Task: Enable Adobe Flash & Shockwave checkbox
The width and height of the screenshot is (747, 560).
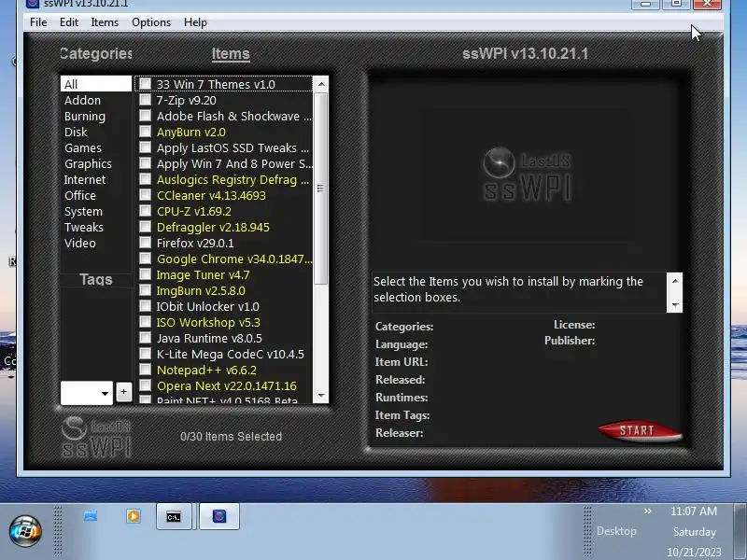Action: pos(146,116)
